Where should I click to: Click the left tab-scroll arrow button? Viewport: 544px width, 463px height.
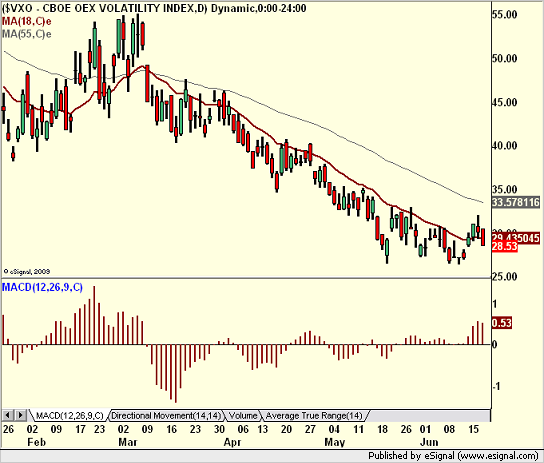(8, 415)
